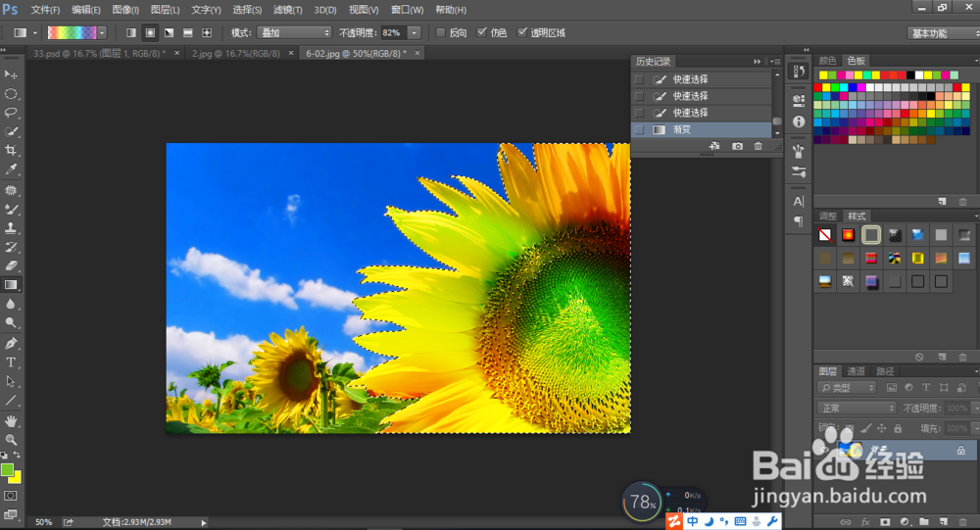This screenshot has height=530, width=980.
Task: Switch to the 33.psd document tab
Action: pos(99,54)
